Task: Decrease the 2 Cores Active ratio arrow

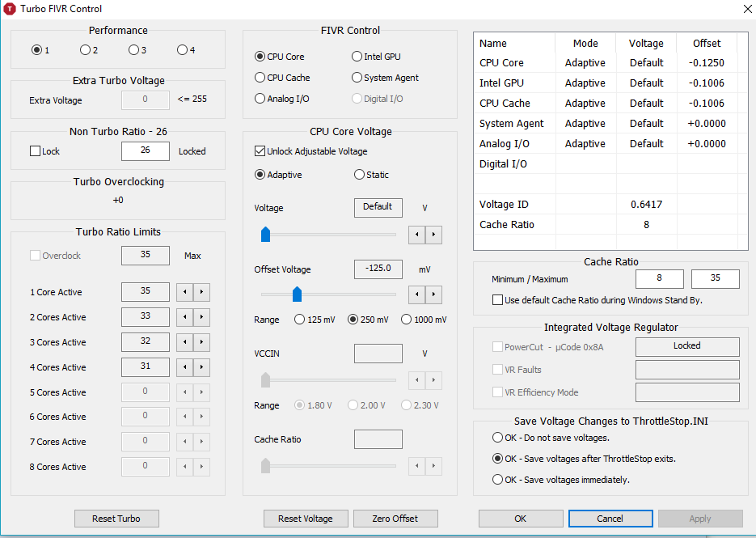Action: [185, 317]
